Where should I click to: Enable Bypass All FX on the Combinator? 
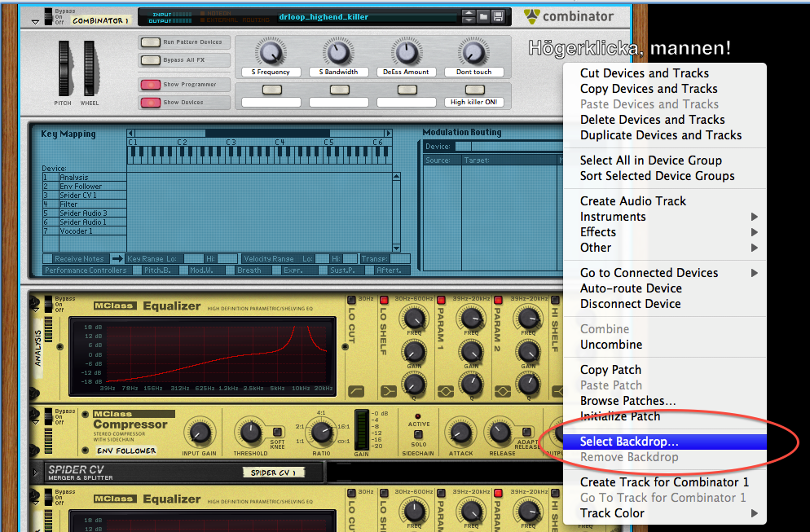(150, 60)
